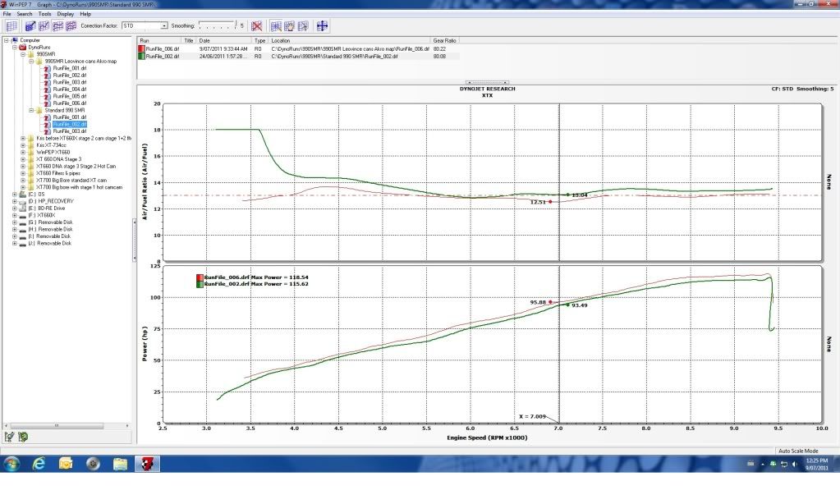Expand the WinPEP XT660 folder
The width and height of the screenshot is (840, 504).
23,152
